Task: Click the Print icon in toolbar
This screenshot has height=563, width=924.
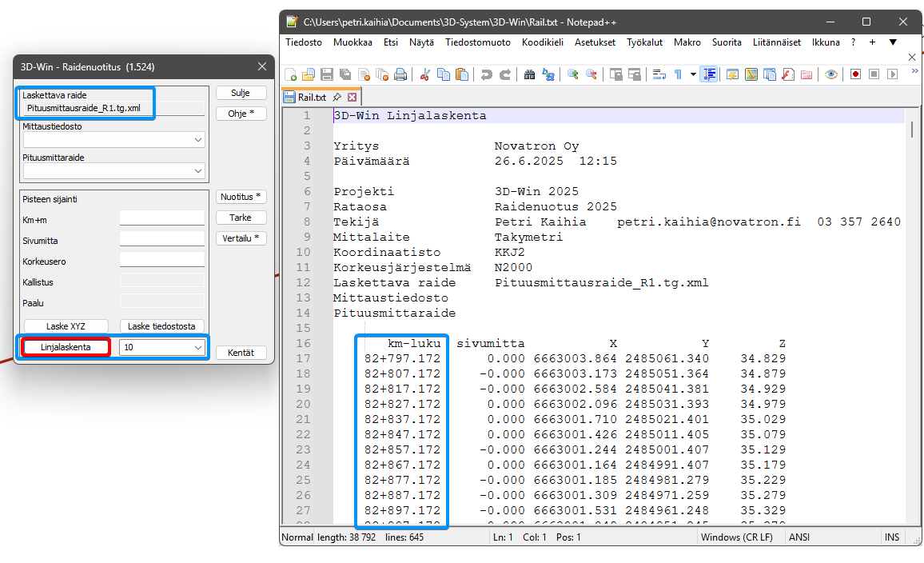Action: click(400, 74)
